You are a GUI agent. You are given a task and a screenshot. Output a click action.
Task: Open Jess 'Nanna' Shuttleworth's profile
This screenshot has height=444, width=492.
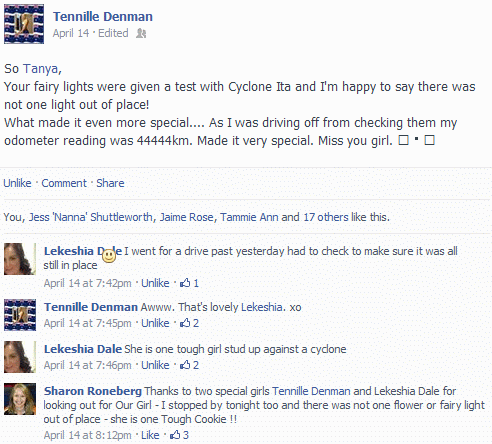[x=91, y=217]
